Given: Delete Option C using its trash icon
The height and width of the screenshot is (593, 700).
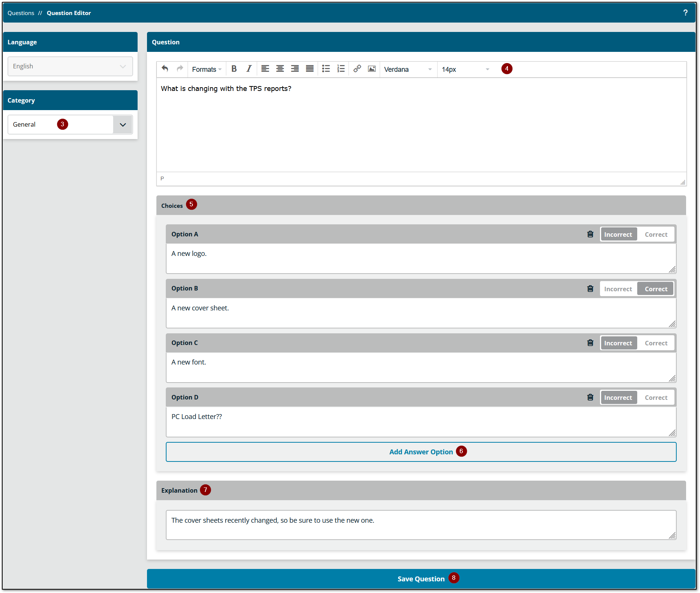Looking at the screenshot, I should [x=590, y=343].
